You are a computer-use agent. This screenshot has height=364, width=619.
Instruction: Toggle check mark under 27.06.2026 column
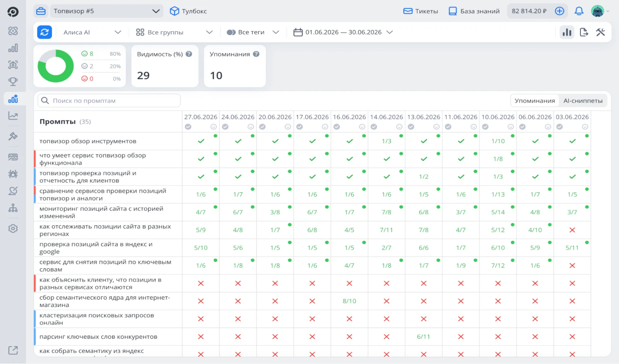(188, 127)
